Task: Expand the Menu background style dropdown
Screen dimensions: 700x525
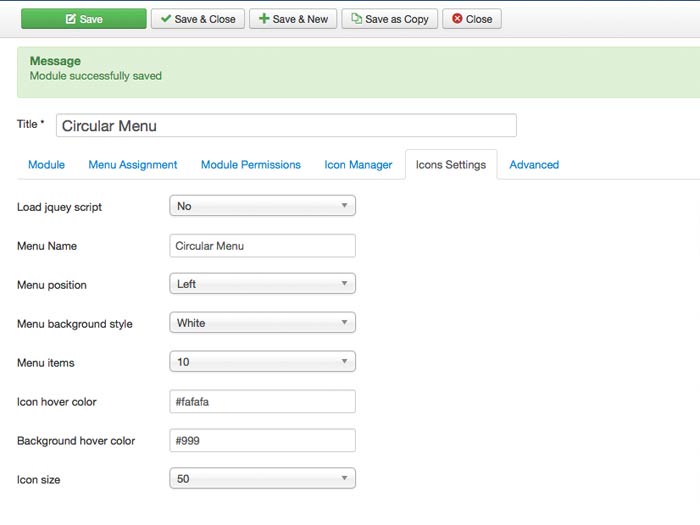Action: pyautogui.click(x=263, y=323)
